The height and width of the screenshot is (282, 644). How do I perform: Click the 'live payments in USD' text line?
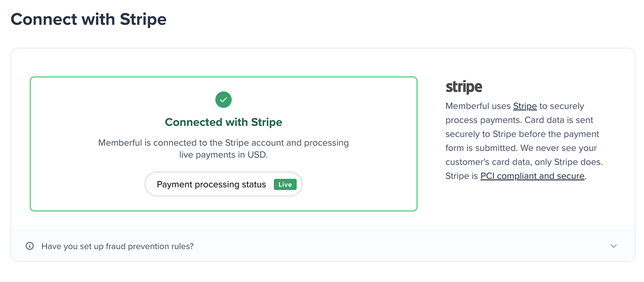coord(223,155)
